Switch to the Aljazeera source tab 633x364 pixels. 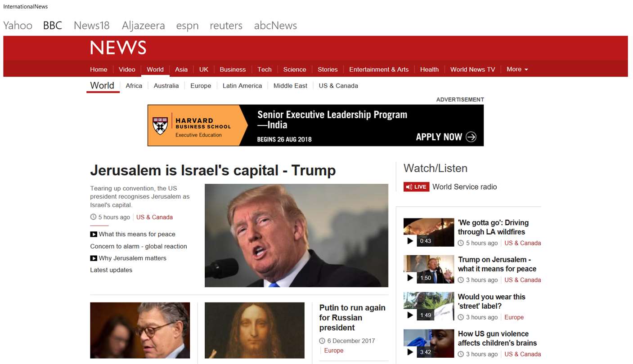(x=143, y=26)
